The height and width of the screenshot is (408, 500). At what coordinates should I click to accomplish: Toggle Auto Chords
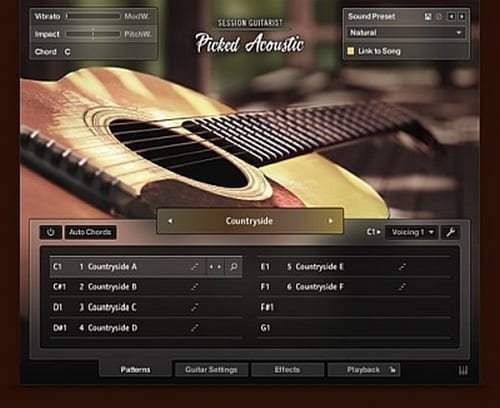point(90,232)
